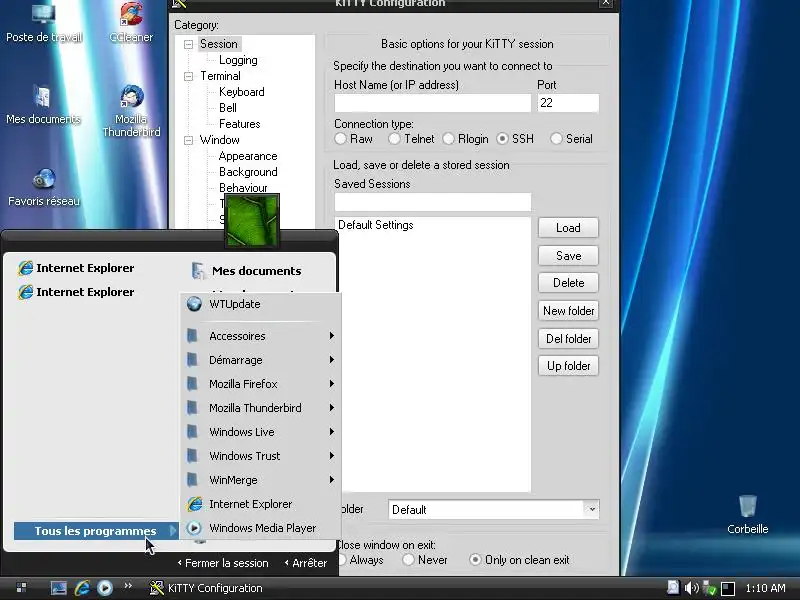
Task: Launch Windows Media Player from programs list
Action: pyautogui.click(x=260, y=528)
